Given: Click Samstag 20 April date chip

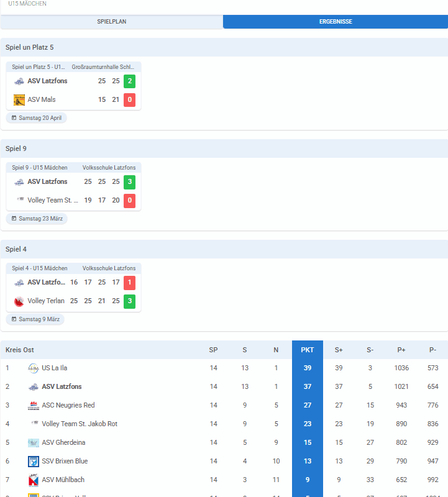Looking at the screenshot, I should coord(37,118).
